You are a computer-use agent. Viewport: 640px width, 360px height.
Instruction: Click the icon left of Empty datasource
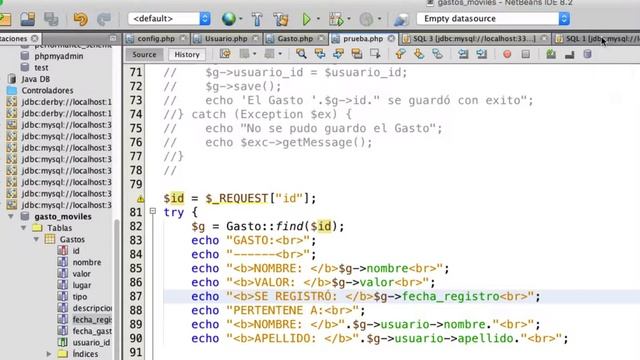[x=401, y=19]
